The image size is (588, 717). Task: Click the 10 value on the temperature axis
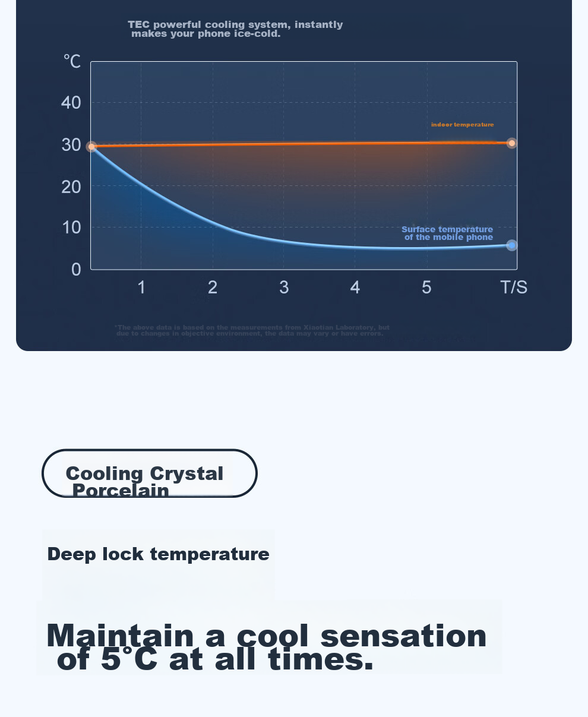[x=71, y=228]
